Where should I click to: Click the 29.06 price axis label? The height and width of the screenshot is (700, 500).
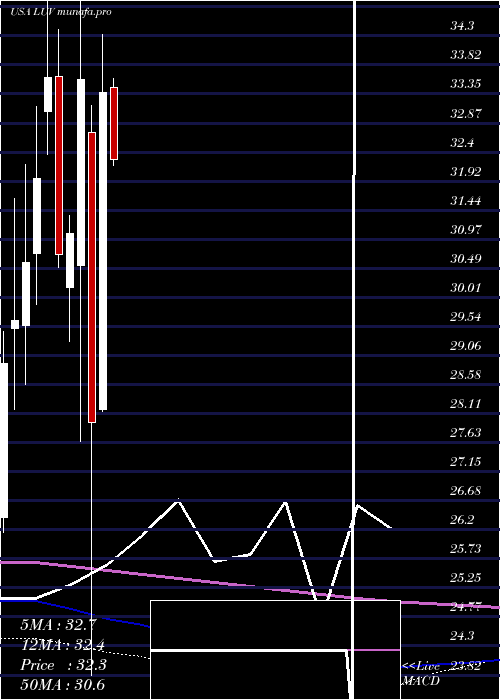(x=466, y=346)
